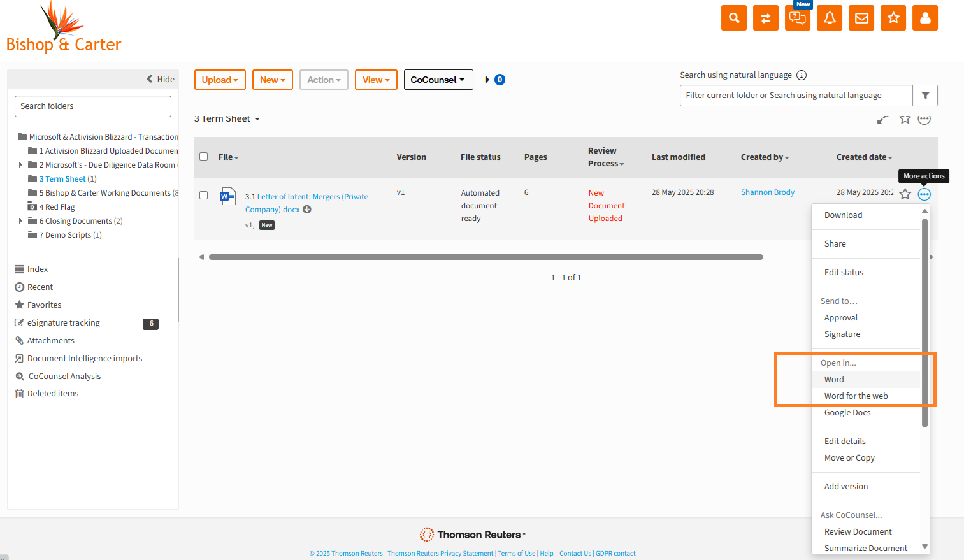The width and height of the screenshot is (964, 560).
Task: Expand the 6 Closing Documents folder arrow
Action: tap(20, 221)
